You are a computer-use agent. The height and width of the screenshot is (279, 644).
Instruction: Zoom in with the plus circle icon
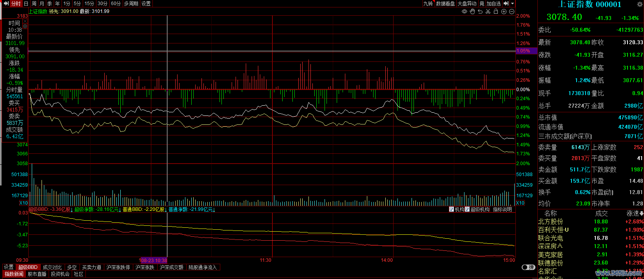(504, 12)
